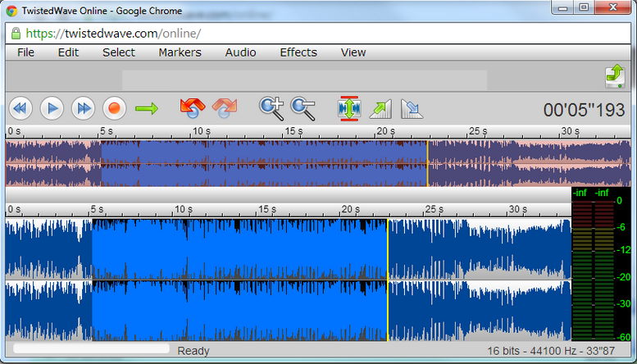The image size is (637, 364).
Task: Click the green export/upload file icon
Action: (x=615, y=76)
